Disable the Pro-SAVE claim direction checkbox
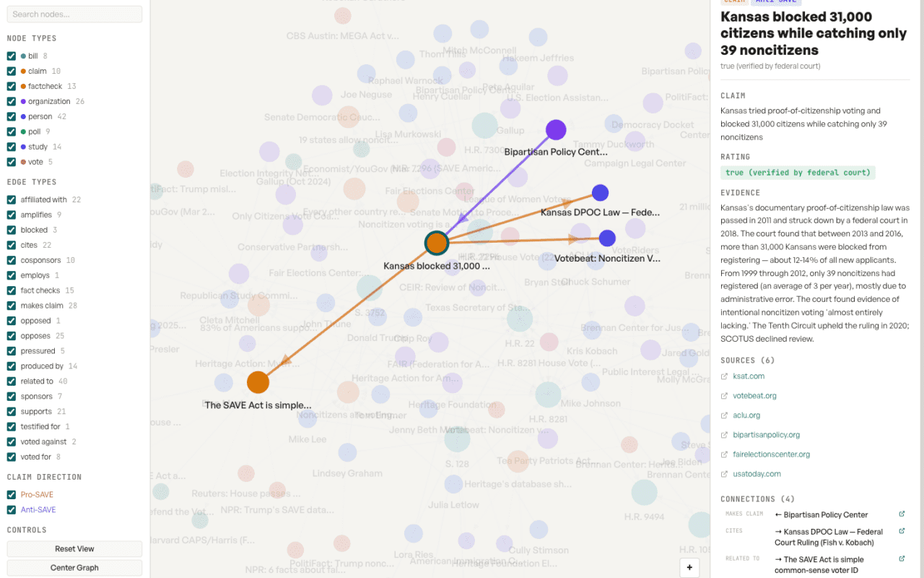The image size is (924, 578). tap(12, 495)
